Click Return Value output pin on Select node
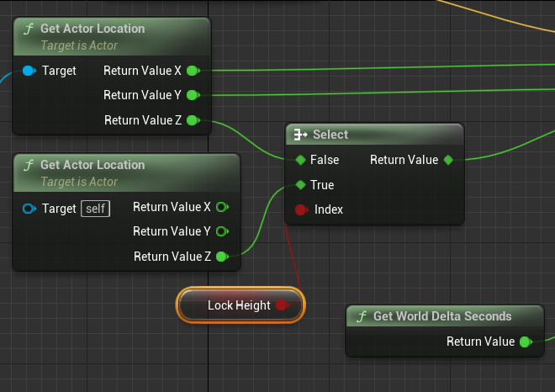 coord(448,160)
